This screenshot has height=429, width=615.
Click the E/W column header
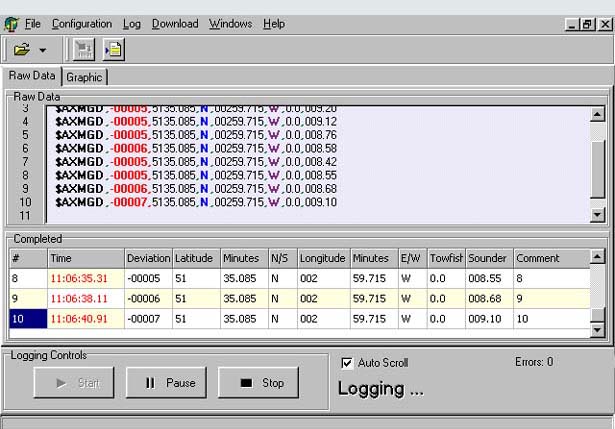point(412,258)
